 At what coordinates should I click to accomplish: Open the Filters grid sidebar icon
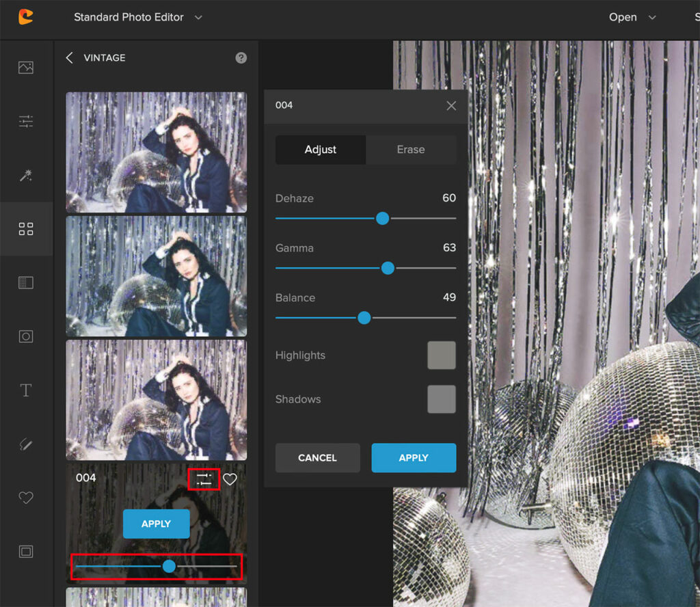(x=26, y=229)
